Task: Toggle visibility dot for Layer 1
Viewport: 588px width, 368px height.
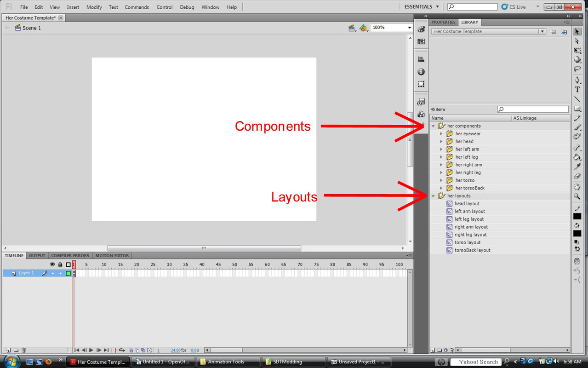Action: (52, 273)
